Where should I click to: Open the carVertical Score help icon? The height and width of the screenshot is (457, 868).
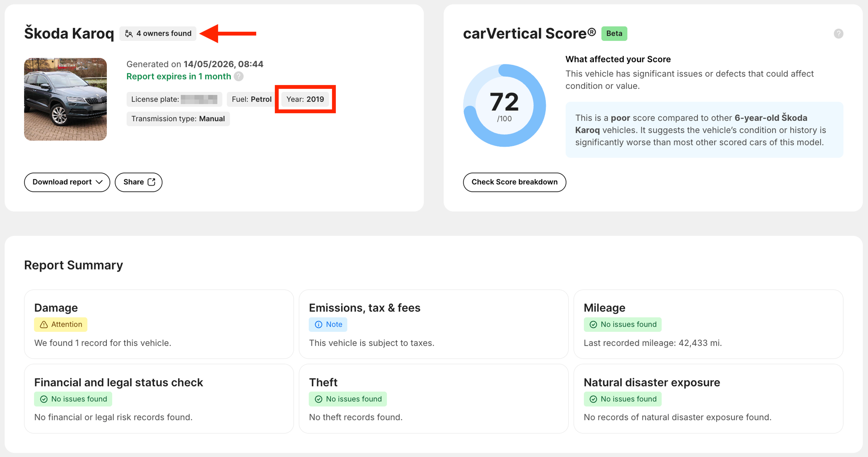coord(838,34)
